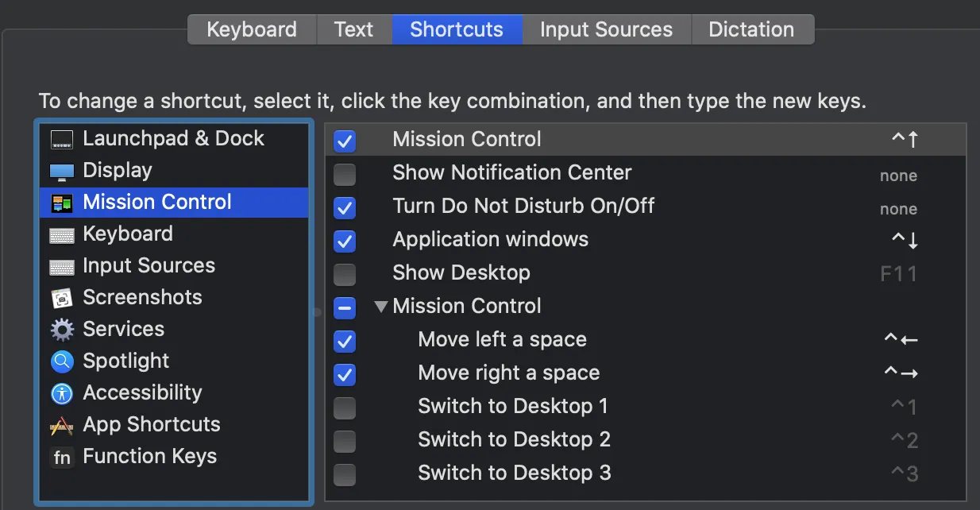980x510 pixels.
Task: Select the Spotlight magnifier icon
Action: [x=62, y=361]
